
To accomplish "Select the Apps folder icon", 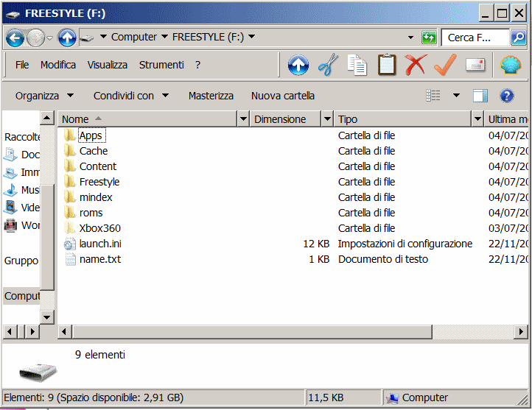I will click(x=69, y=135).
